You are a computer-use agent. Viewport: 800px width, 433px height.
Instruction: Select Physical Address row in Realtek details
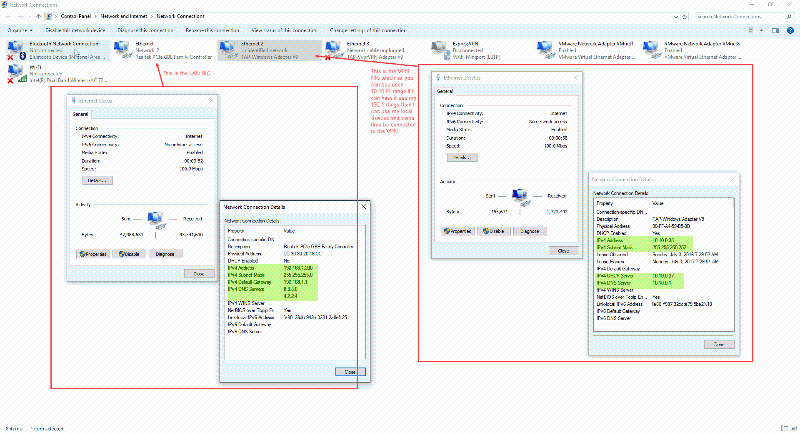pos(294,253)
